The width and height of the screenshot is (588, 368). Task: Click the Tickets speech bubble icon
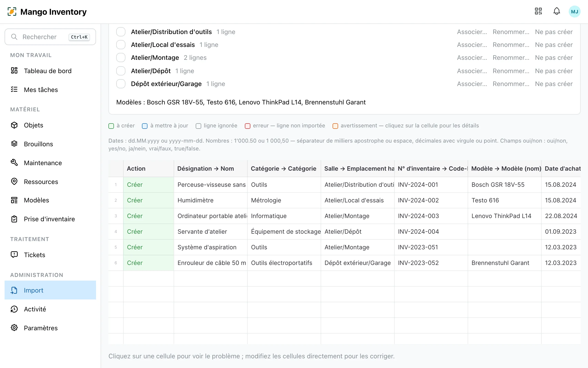(14, 255)
